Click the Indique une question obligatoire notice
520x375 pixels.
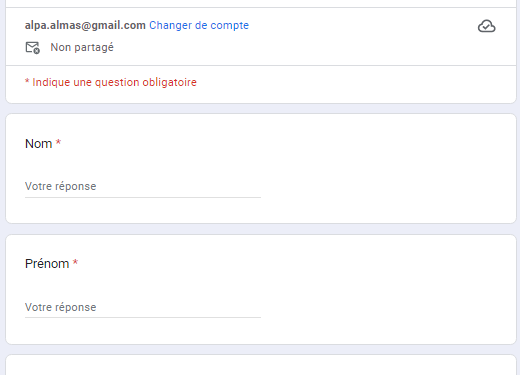point(111,82)
